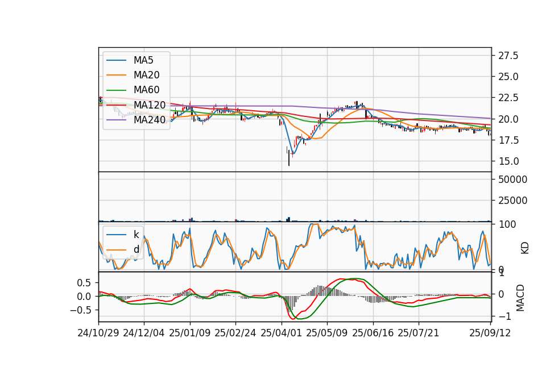
Task: Click the 27.5 price axis tick
Action: pyautogui.click(x=508, y=56)
